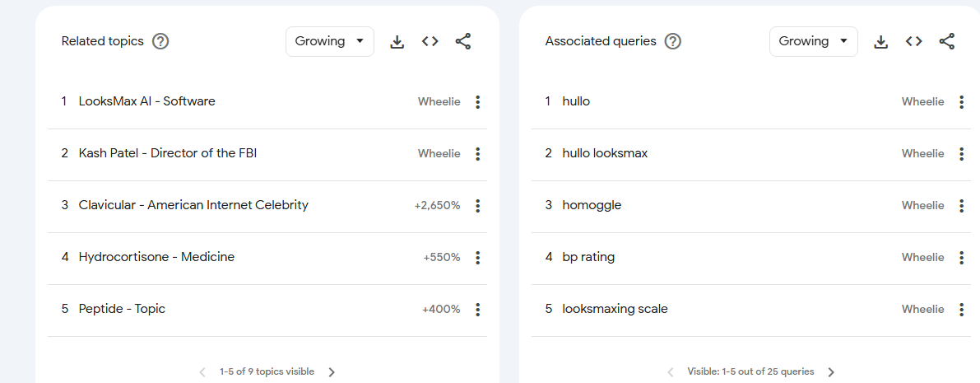Image resolution: width=980 pixels, height=383 pixels.
Task: Open more options for LooksMax AI row
Action: click(477, 102)
